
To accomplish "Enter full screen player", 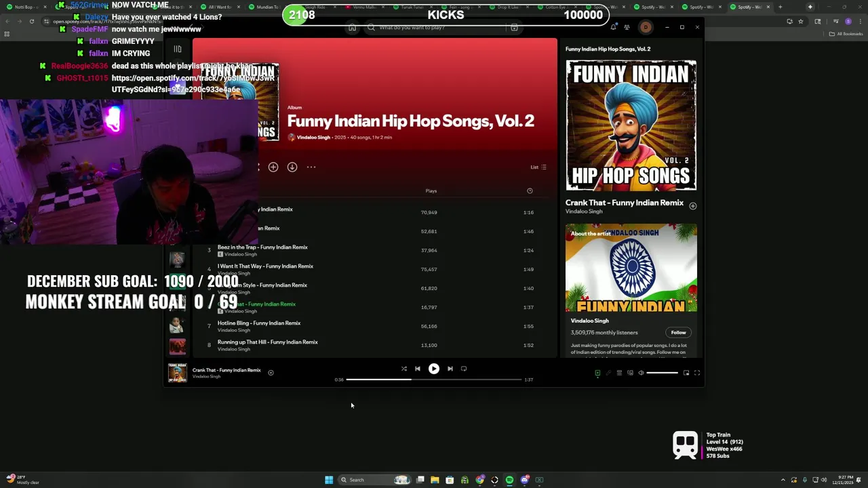I will [x=697, y=373].
